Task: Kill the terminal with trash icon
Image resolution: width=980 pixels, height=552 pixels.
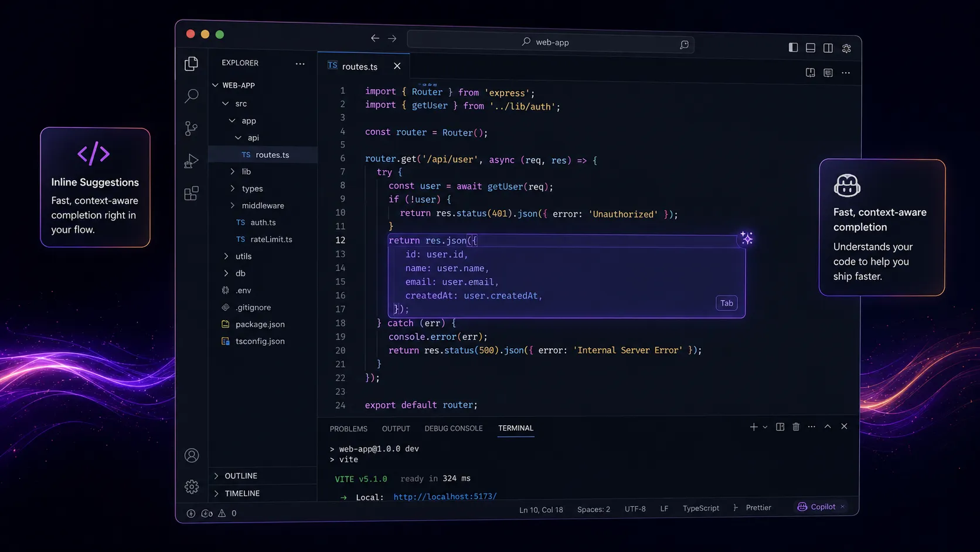Action: [796, 427]
